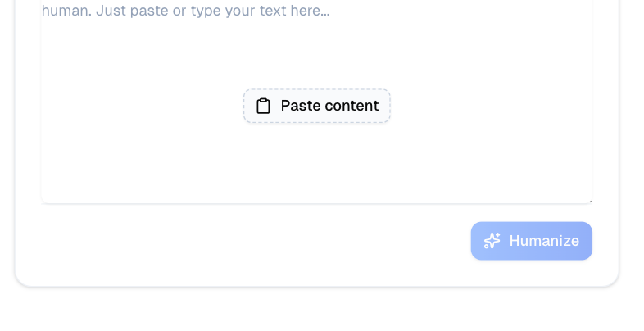Click blank textarea area right of Paste content
Screen dimensions: 644x331
click(492, 107)
